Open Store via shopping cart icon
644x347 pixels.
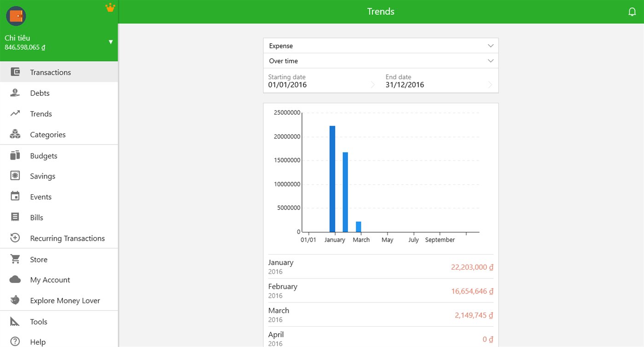tap(15, 260)
